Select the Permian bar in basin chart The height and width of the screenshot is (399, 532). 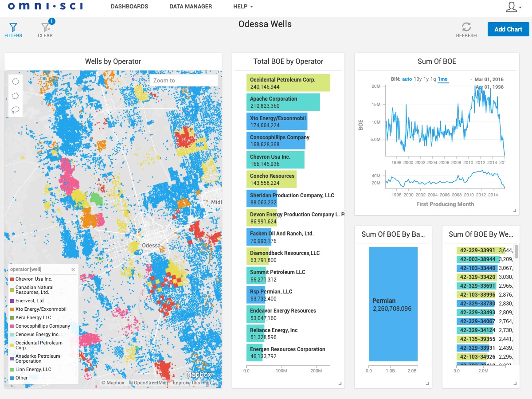coord(393,304)
